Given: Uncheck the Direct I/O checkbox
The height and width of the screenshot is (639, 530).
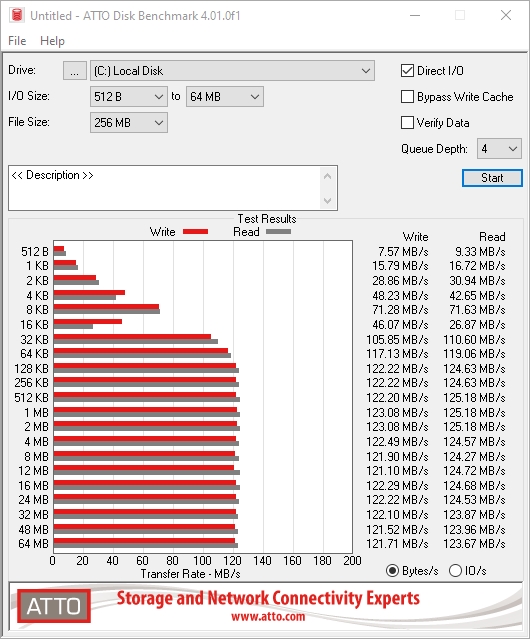Looking at the screenshot, I should 407,71.
